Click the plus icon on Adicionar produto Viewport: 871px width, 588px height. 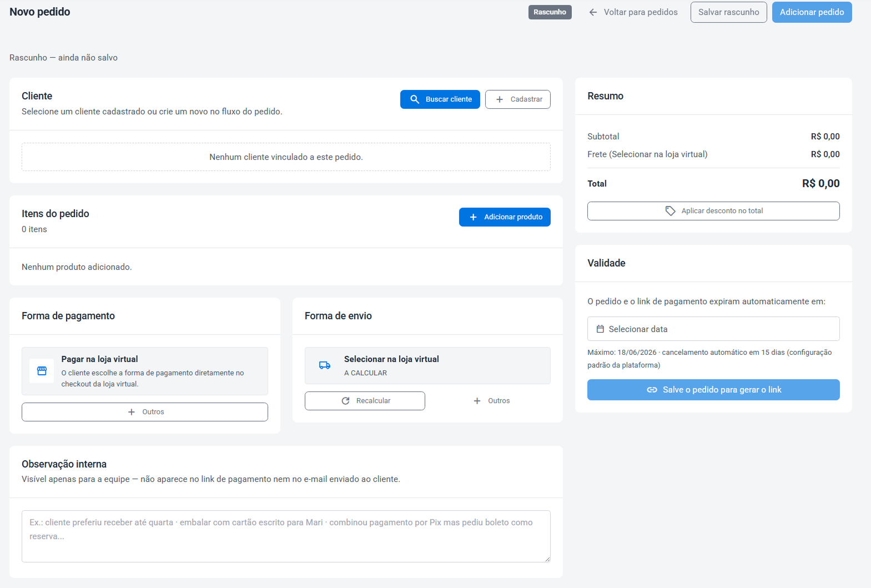(x=474, y=217)
